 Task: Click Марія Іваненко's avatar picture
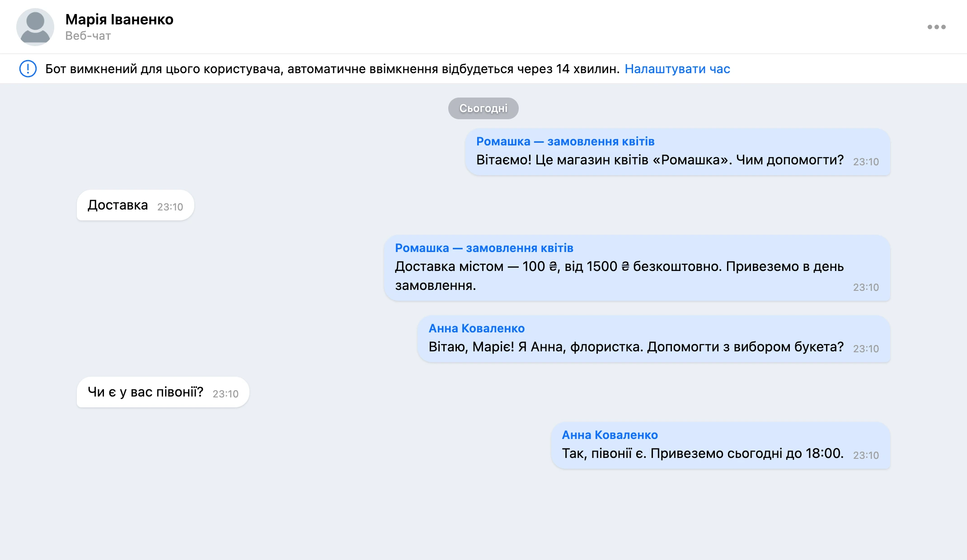point(35,27)
